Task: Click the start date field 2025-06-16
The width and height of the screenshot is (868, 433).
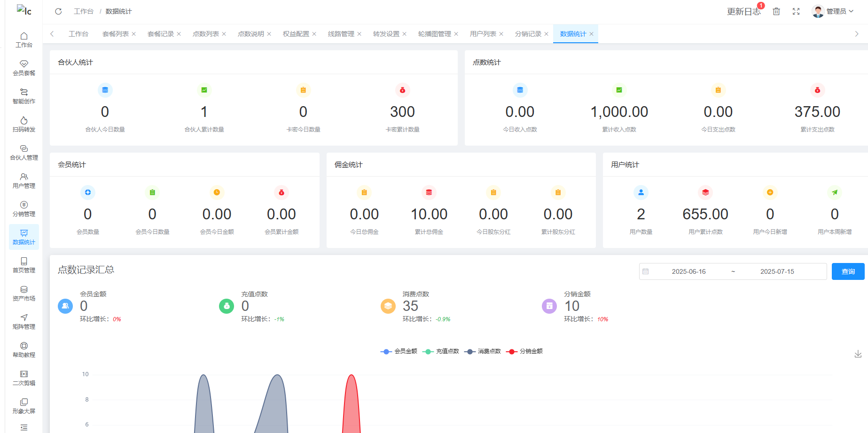Action: [x=688, y=271]
